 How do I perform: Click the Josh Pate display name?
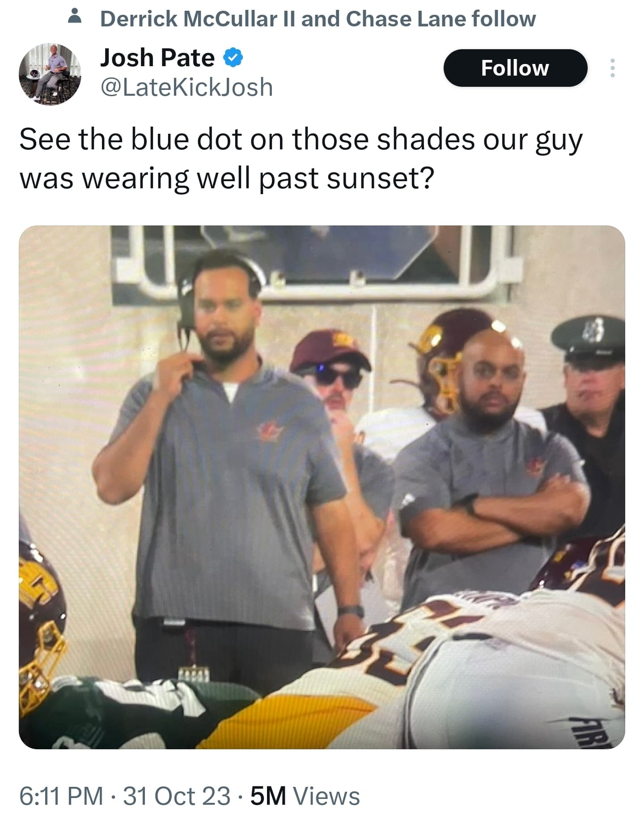(157, 58)
